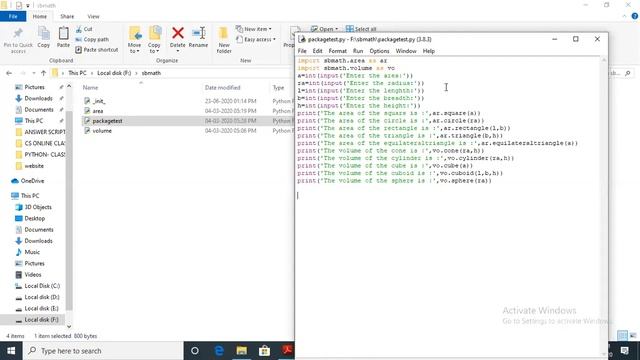Open IDLE editor File menu
Screen dimensions: 640x360
pyautogui.click(x=302, y=51)
